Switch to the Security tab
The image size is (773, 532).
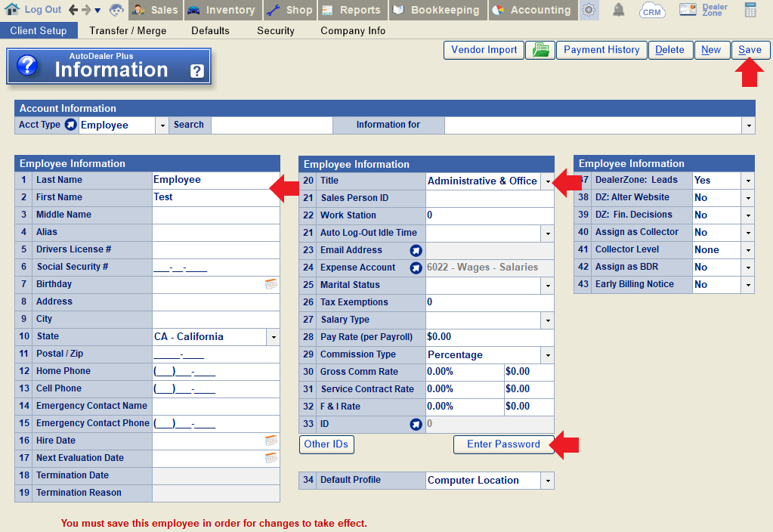[x=276, y=30]
